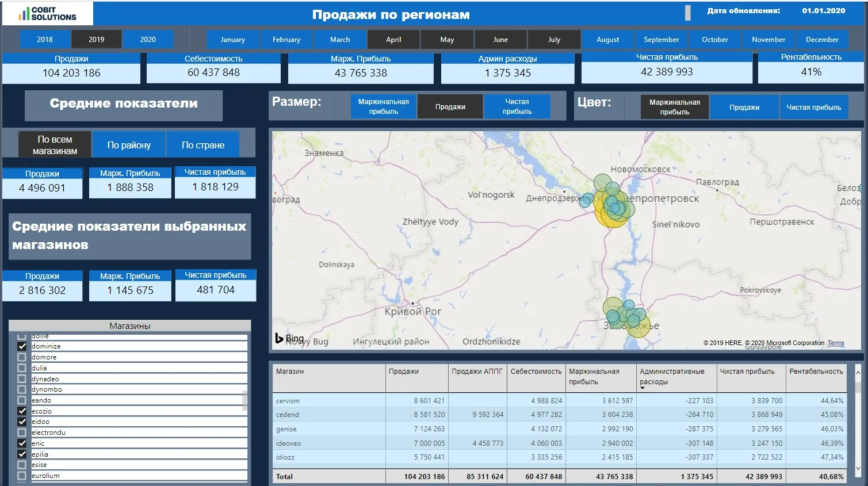
Task: Switch map size metric to 'Чистая прибыль'
Action: pyautogui.click(x=517, y=106)
